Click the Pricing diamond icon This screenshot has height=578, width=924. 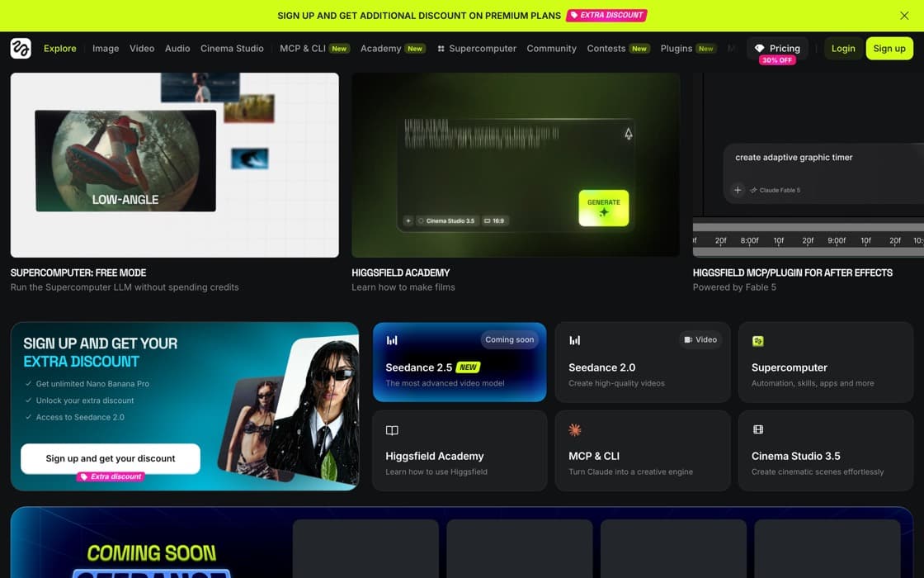[760, 49]
